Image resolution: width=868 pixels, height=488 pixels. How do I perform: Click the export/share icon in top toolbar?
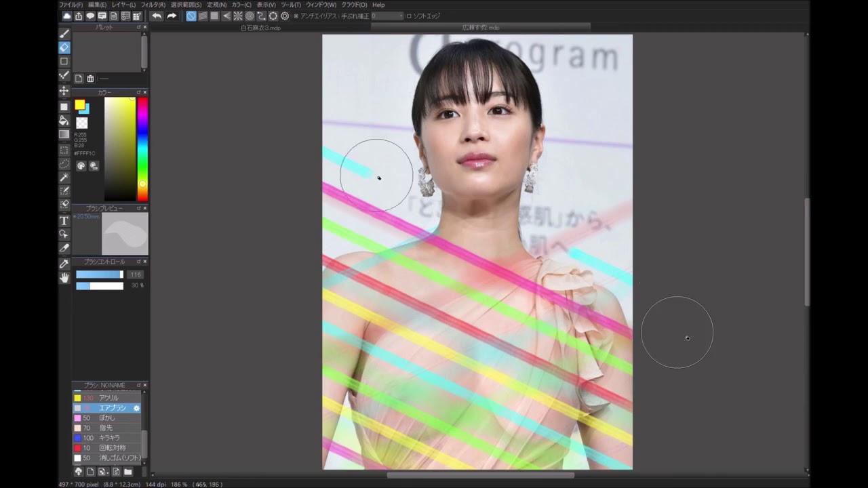[x=79, y=16]
